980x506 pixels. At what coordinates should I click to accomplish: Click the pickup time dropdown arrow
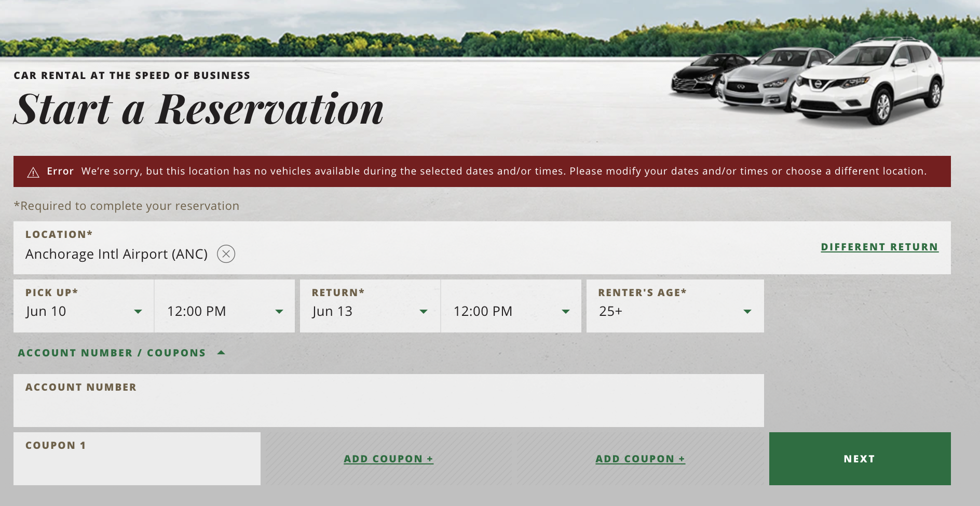[x=280, y=312]
